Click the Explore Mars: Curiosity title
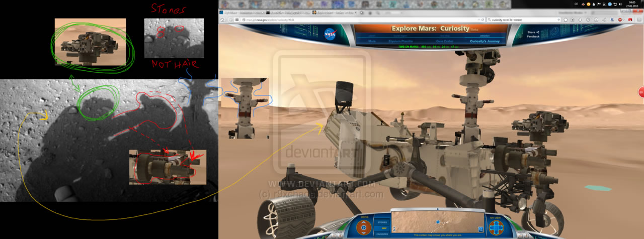This screenshot has height=239, width=644. click(x=430, y=29)
